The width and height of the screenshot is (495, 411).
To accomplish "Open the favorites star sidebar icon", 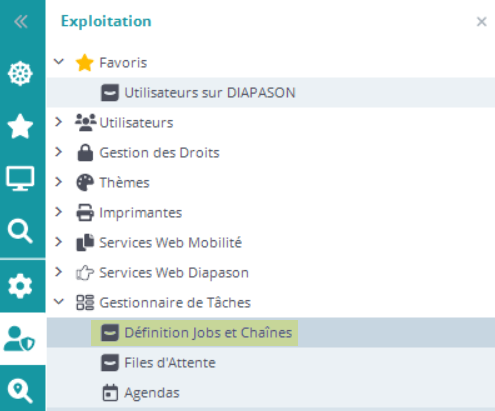I will click(x=20, y=126).
